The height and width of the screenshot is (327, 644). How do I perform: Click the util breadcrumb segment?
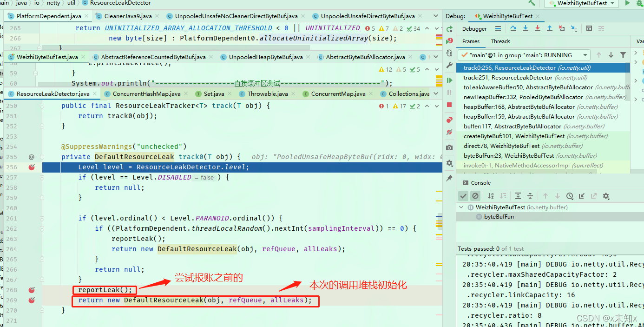tap(71, 3)
